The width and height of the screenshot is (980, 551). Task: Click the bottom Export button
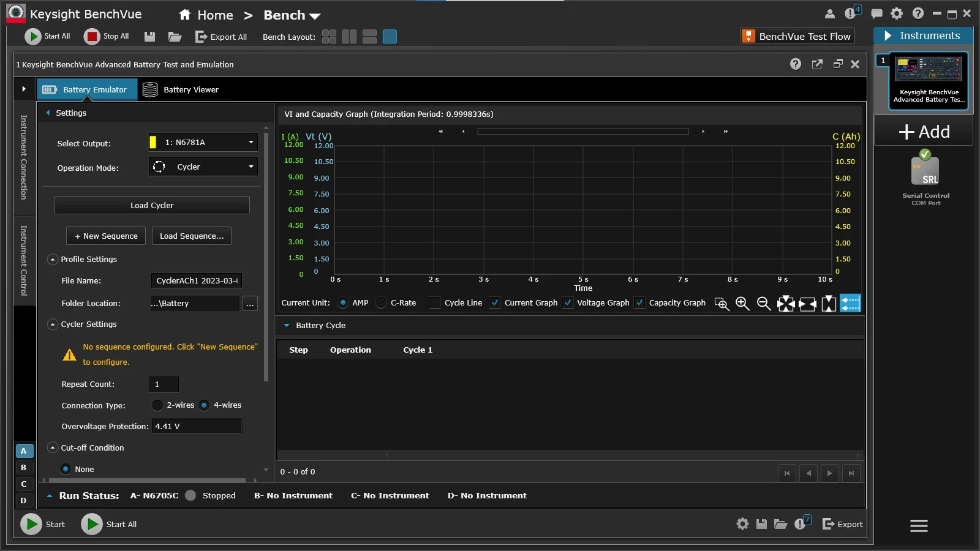(843, 524)
